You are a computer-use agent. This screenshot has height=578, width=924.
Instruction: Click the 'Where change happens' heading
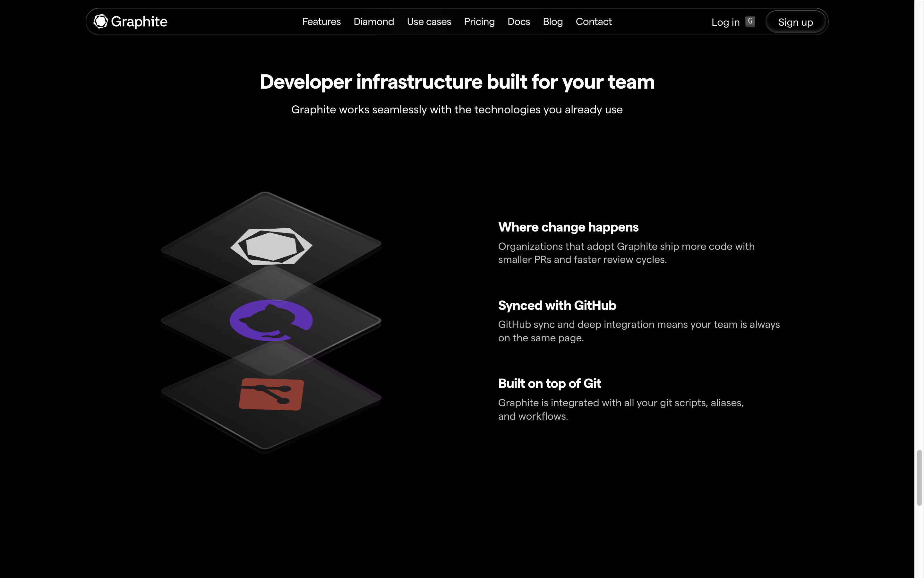[x=568, y=227]
